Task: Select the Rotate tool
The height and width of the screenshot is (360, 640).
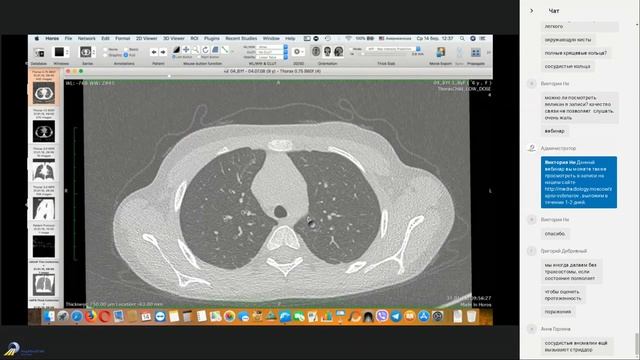Action: 205,50
